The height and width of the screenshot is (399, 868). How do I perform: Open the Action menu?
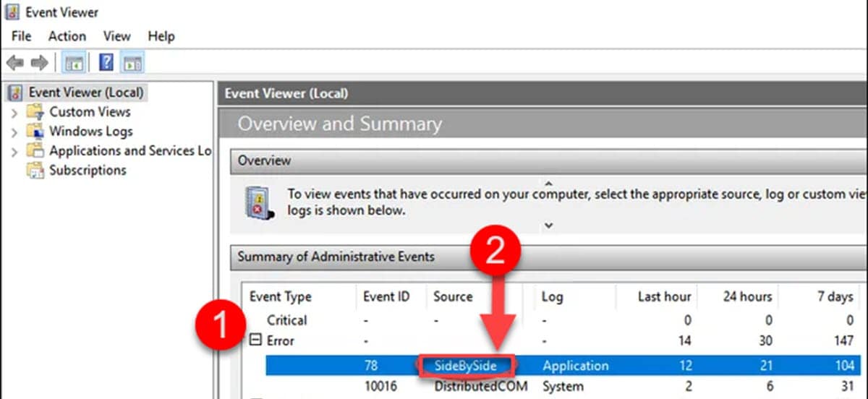coord(67,36)
